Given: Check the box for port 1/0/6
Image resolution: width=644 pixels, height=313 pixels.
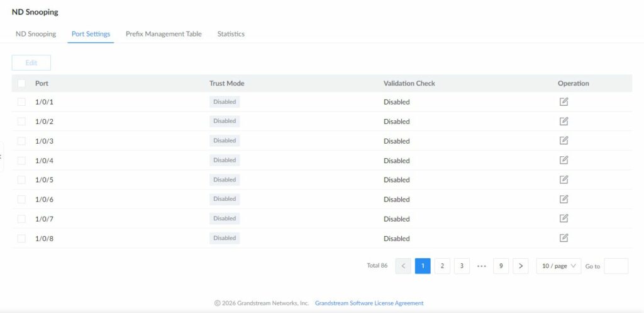Looking at the screenshot, I should (x=21, y=199).
